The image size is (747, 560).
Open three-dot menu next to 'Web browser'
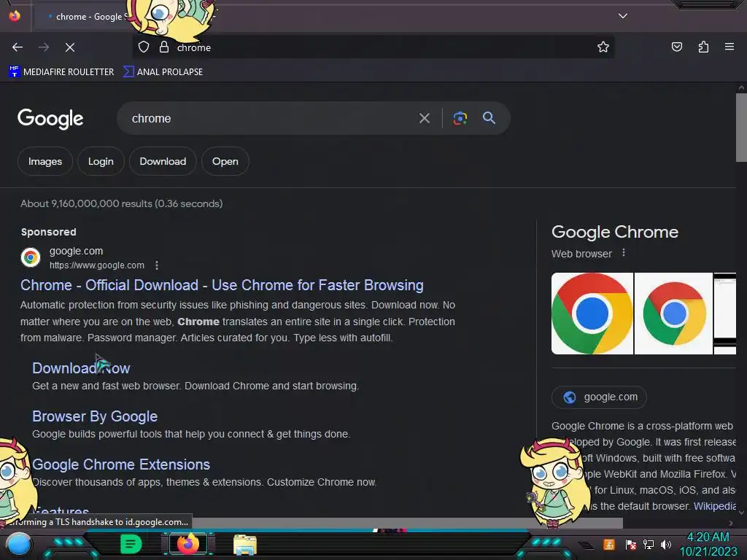point(624,253)
